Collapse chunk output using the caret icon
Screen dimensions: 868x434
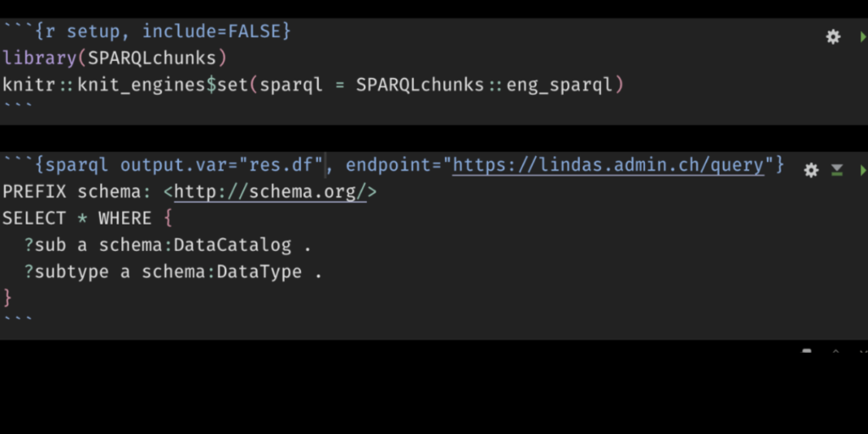click(836, 352)
